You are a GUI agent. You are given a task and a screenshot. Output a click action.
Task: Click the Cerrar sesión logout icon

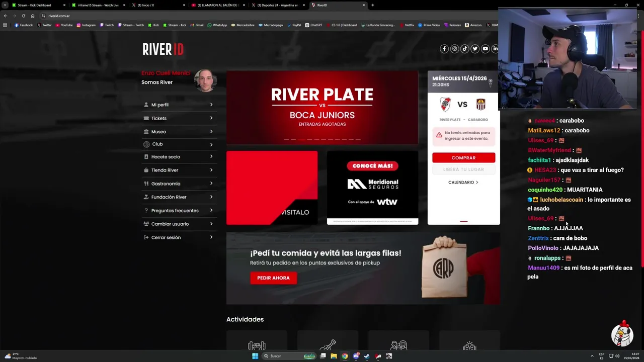pyautogui.click(x=146, y=237)
